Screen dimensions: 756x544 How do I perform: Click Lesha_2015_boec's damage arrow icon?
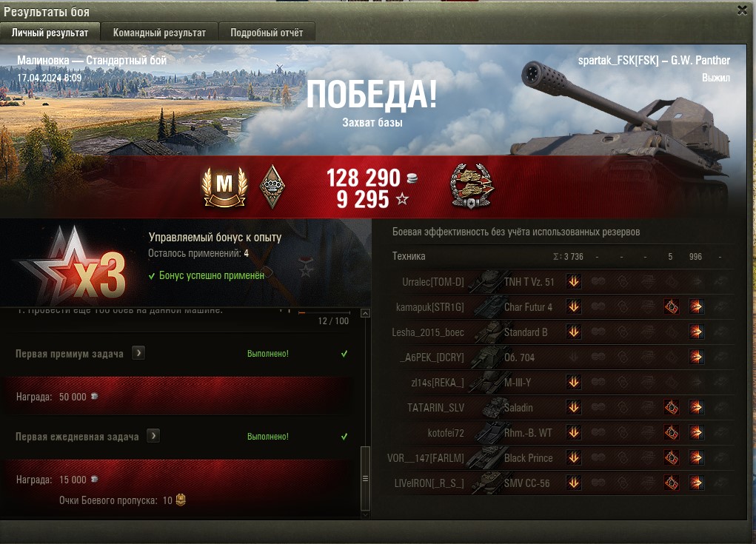click(x=696, y=332)
